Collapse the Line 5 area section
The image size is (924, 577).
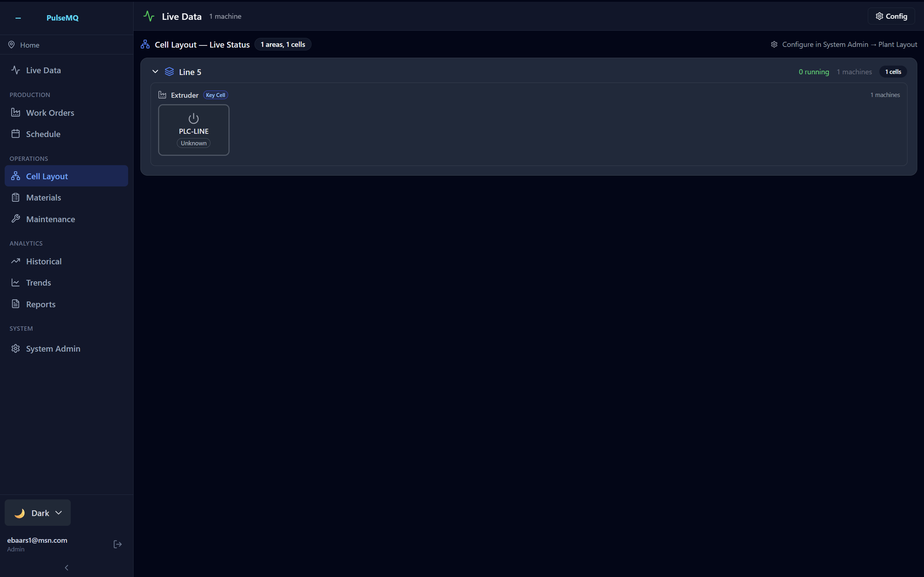[x=156, y=72]
